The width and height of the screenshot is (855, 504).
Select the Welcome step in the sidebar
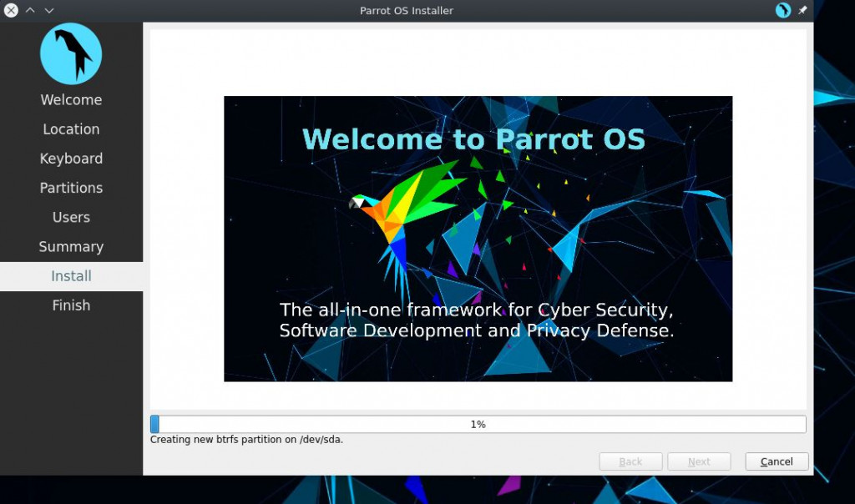(72, 99)
